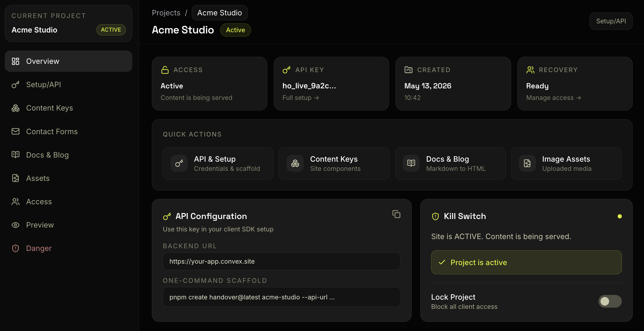Click the yellow status dot in Kill Switch

tap(619, 216)
